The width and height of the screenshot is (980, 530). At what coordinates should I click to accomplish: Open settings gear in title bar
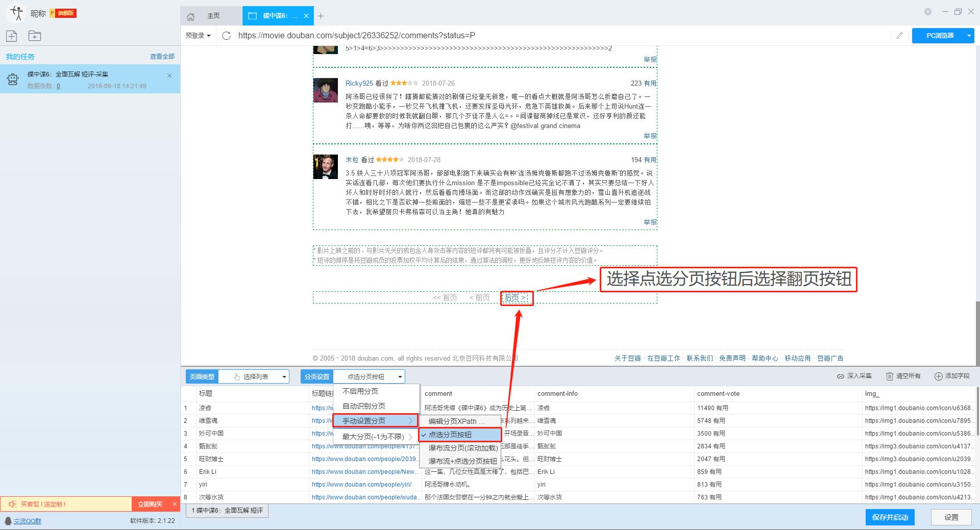(928, 12)
